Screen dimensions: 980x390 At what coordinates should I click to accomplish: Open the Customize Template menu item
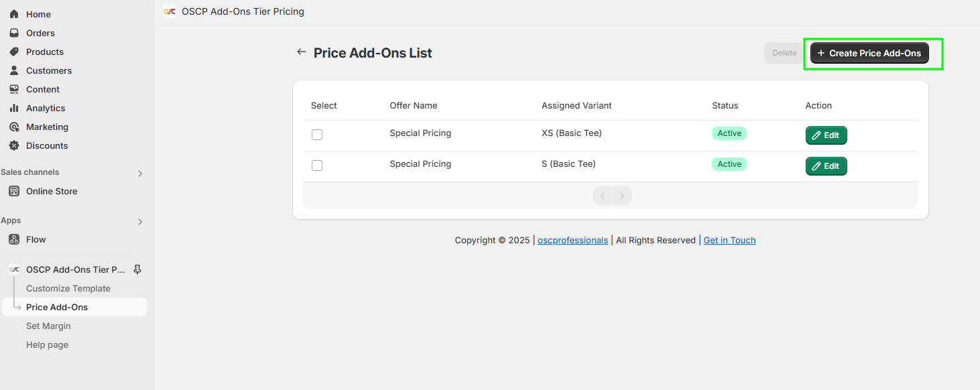click(68, 288)
